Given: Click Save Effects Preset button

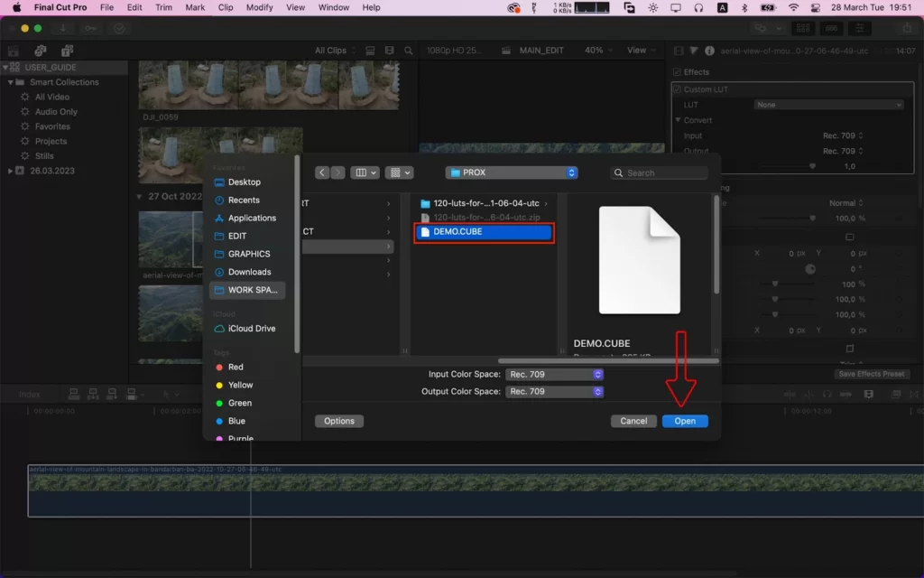Looking at the screenshot, I should 872,374.
